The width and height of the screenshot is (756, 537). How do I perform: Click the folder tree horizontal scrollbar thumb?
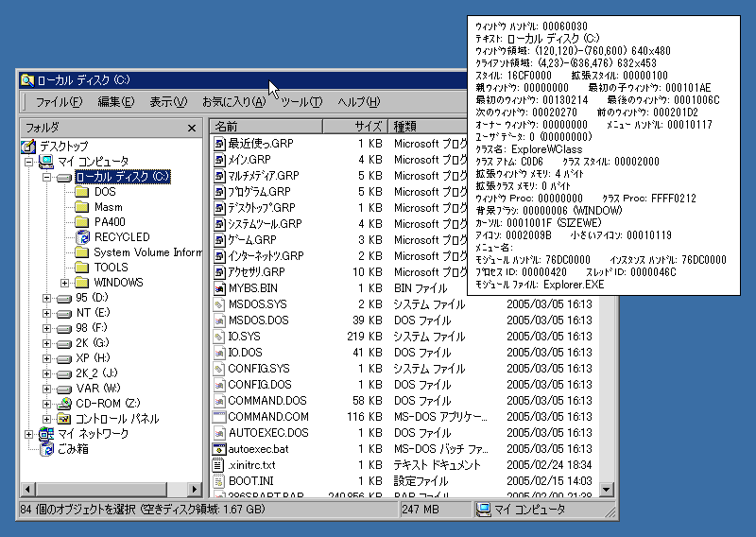(x=100, y=489)
